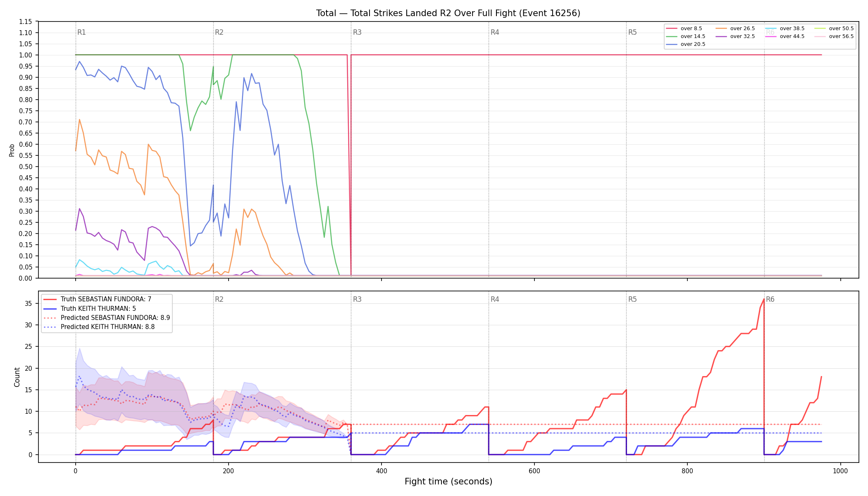Viewport: 868px width, 496px height.
Task: Select the 'over 38.5' legend entry
Action: pos(785,29)
